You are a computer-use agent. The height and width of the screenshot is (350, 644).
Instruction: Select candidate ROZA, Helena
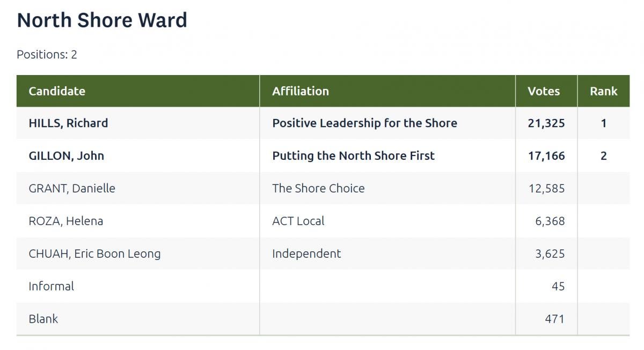(x=65, y=221)
